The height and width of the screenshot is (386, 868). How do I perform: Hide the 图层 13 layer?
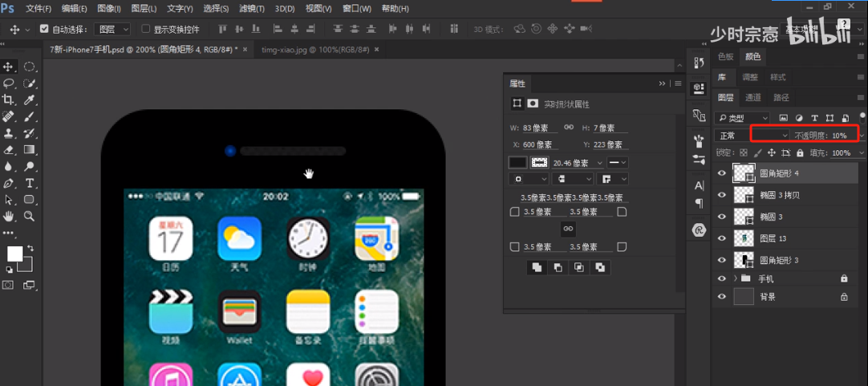point(721,238)
